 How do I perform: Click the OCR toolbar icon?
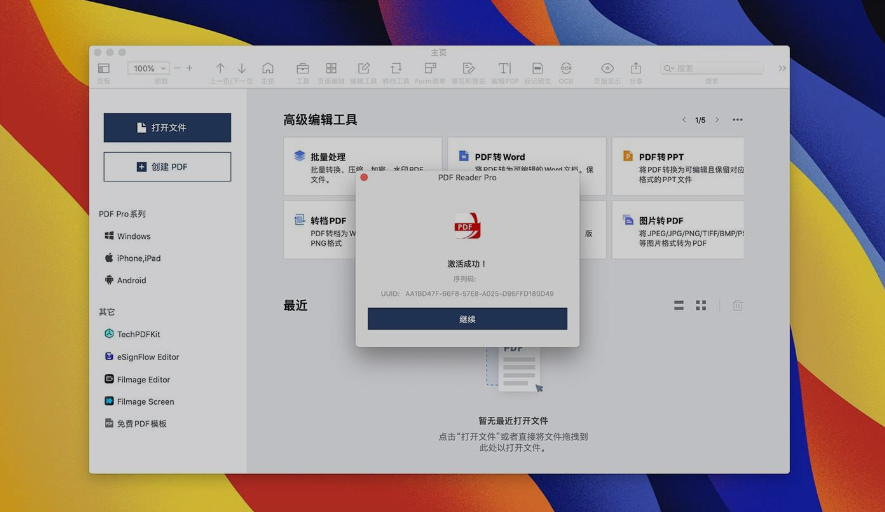[566, 68]
